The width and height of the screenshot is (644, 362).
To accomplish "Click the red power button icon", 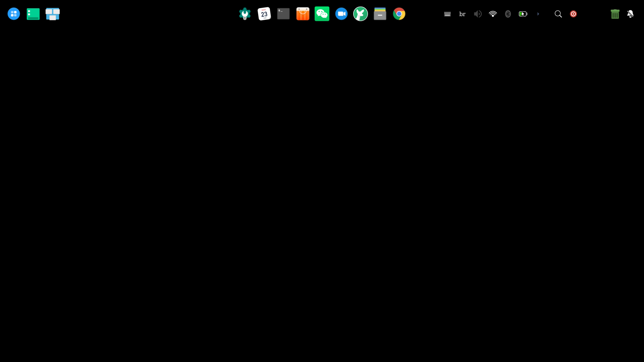I will 573,14.
